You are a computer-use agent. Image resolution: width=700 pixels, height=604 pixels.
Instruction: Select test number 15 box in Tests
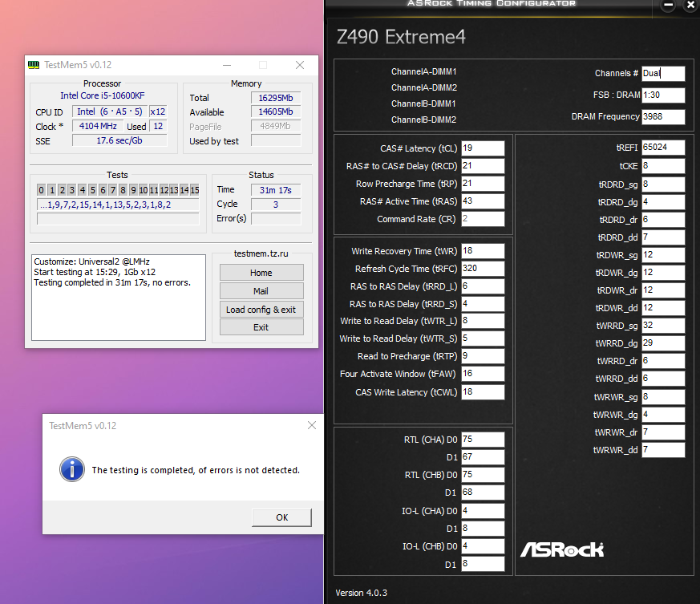[195, 190]
